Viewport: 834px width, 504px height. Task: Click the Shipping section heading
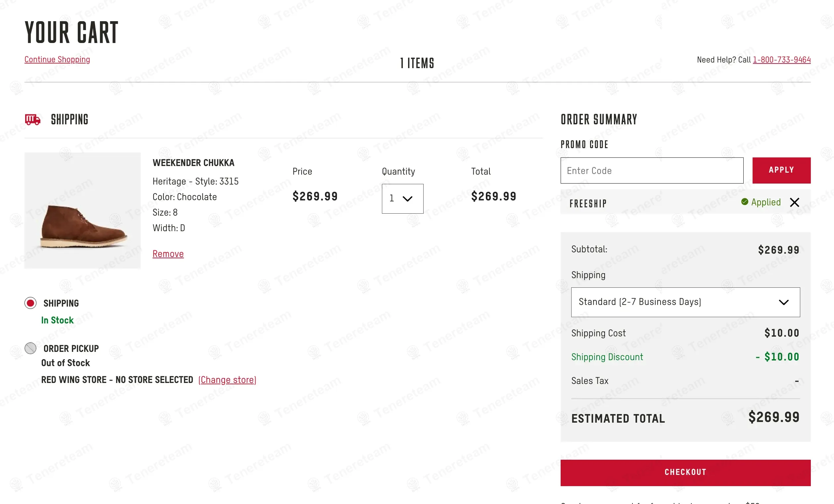(69, 119)
